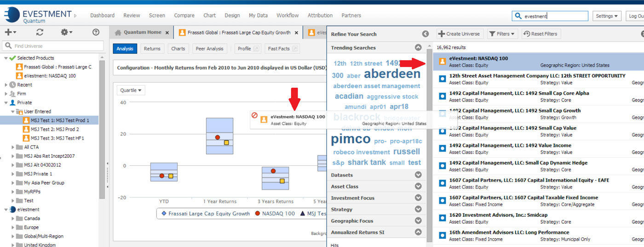Screen dimensions: 644x247
Task: Click the top search field containing evestment
Action: [550, 16]
